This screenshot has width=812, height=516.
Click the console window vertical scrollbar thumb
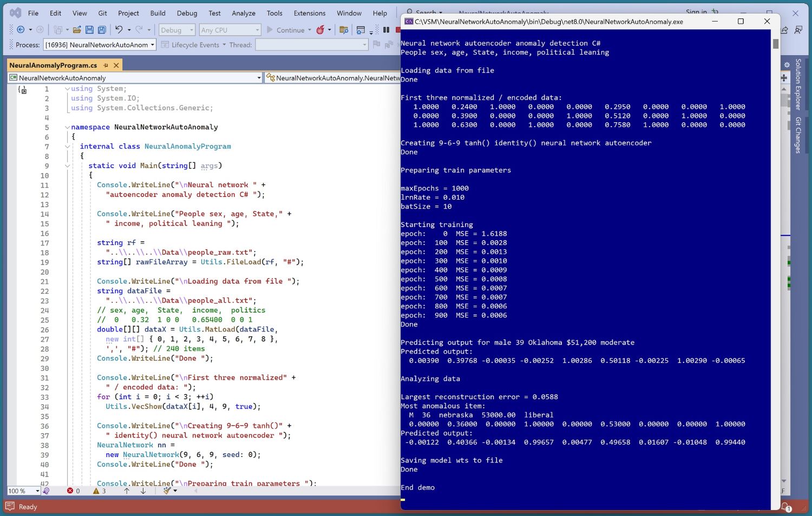pos(776,44)
